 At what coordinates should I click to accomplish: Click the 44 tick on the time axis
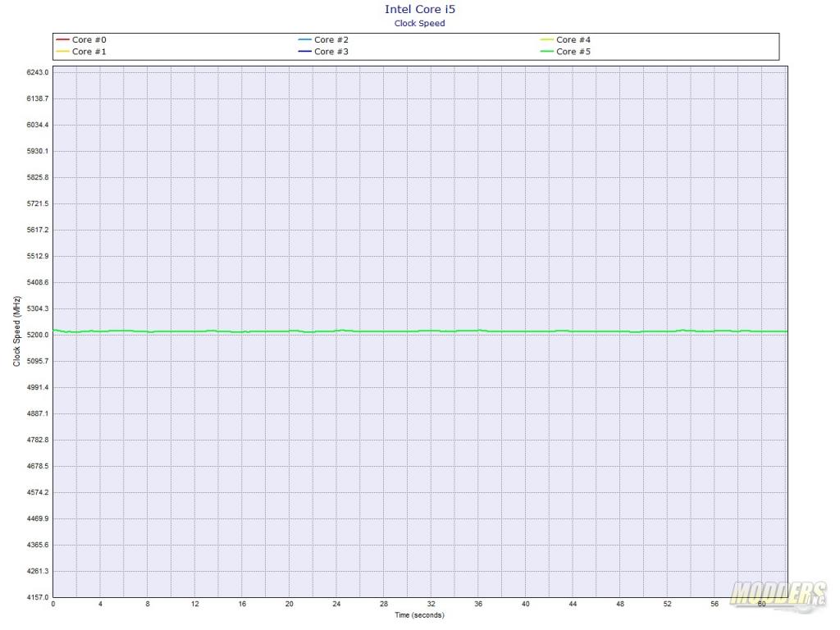pyautogui.click(x=573, y=604)
